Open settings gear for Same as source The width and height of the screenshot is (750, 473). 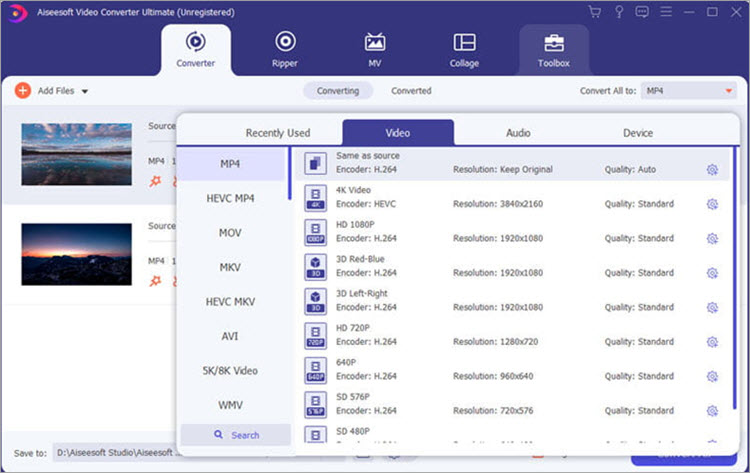coord(712,169)
